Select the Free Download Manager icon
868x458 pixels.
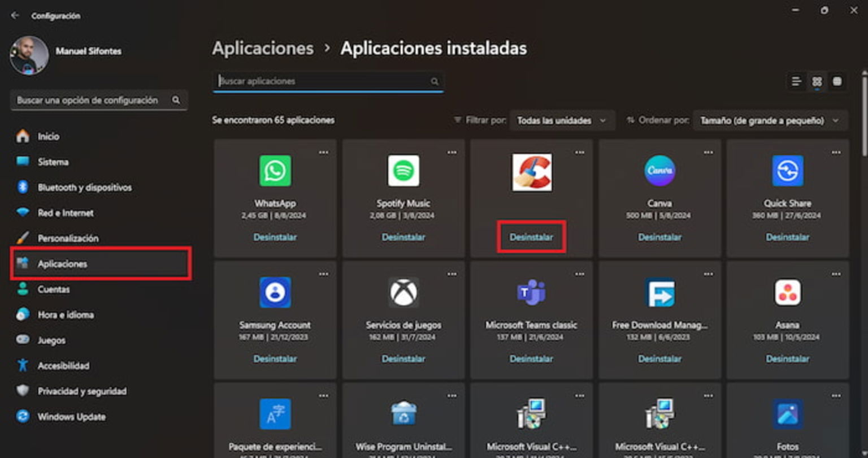pyautogui.click(x=659, y=292)
